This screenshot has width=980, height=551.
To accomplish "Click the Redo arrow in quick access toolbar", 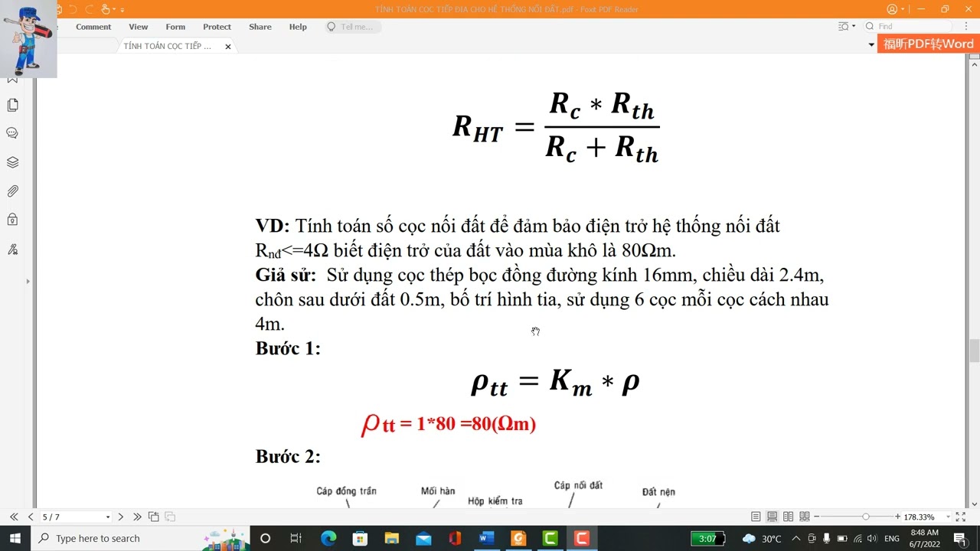I will pos(90,9).
